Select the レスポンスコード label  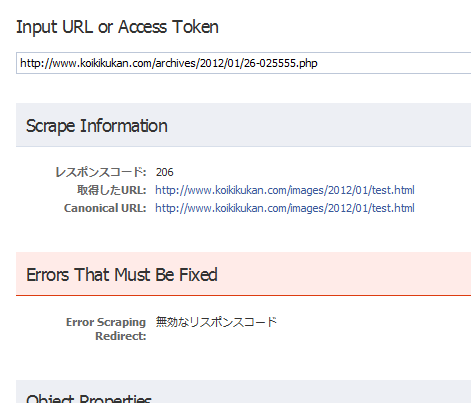(x=101, y=172)
